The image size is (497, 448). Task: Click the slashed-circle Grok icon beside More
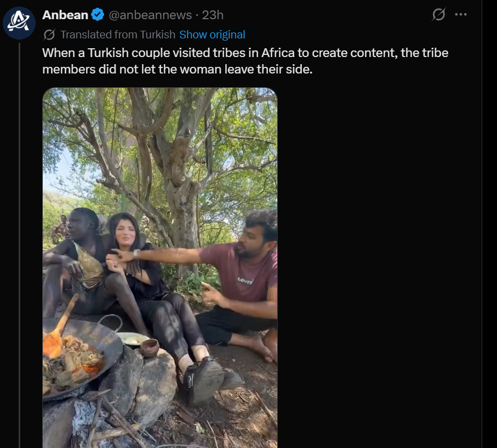[438, 15]
